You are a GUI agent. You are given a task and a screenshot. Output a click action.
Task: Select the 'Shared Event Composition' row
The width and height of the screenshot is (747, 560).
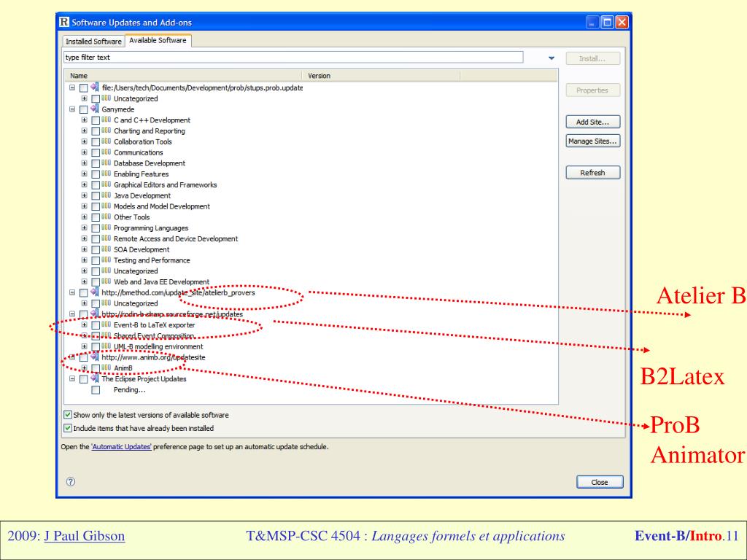[x=154, y=335]
